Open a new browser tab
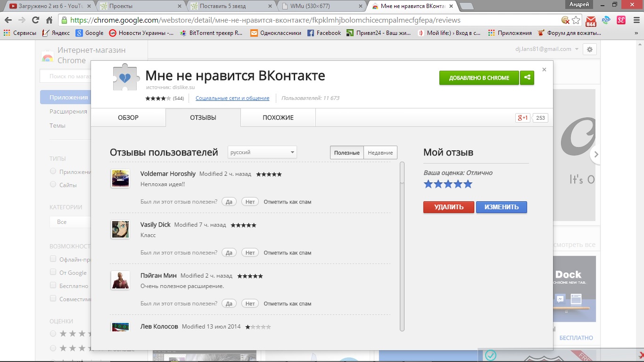Image resolution: width=644 pixels, height=362 pixels. 466,6
